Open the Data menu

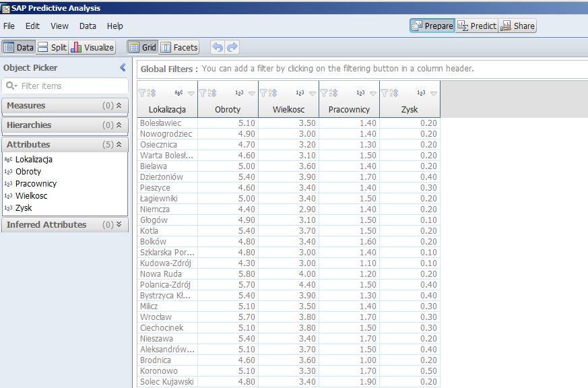tap(88, 26)
